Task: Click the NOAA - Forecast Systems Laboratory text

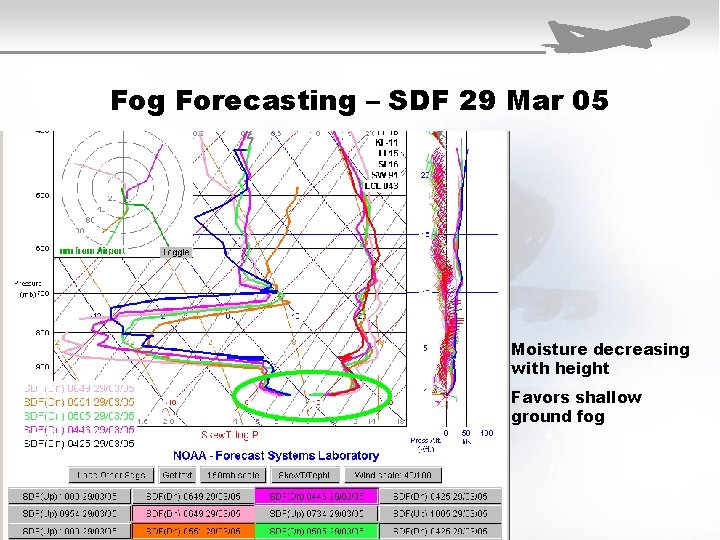Action: click(276, 456)
